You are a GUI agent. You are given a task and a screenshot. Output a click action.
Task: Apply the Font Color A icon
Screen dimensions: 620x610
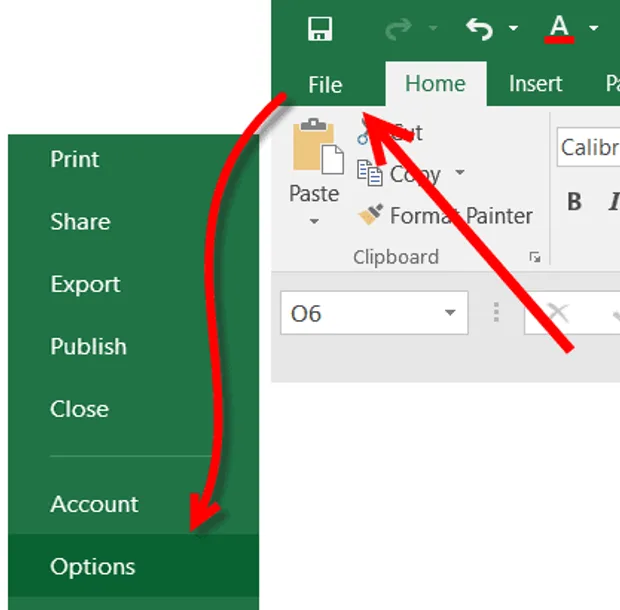coord(559,29)
